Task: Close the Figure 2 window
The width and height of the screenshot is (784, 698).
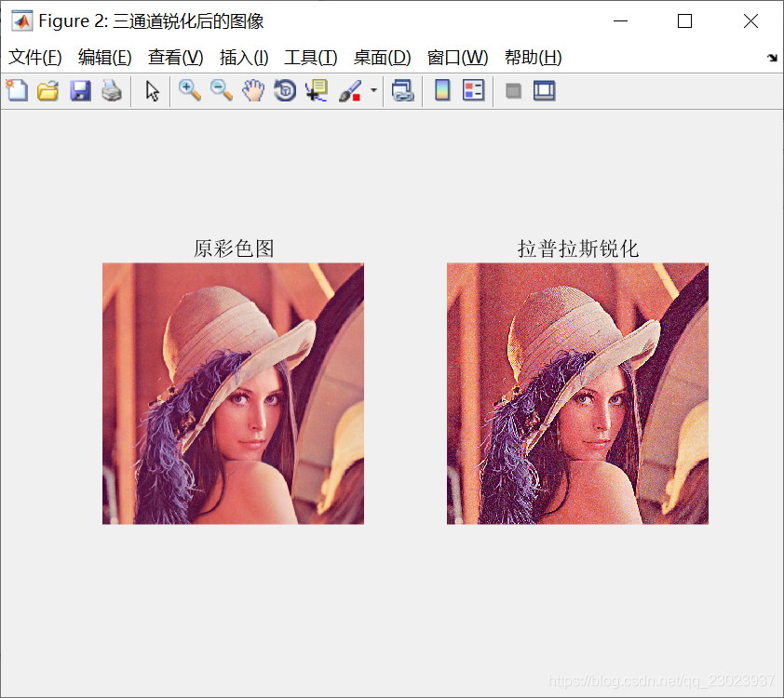Action: pyautogui.click(x=750, y=21)
